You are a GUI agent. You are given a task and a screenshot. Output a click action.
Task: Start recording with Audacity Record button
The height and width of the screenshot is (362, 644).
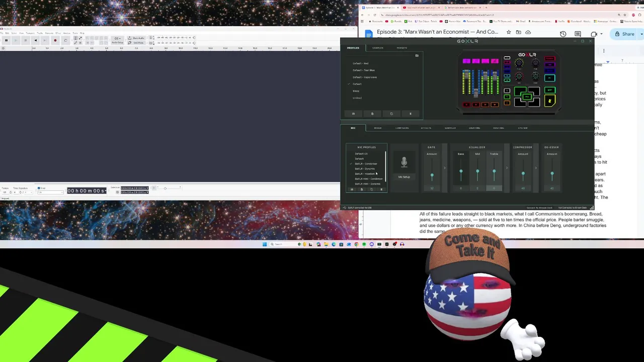(55, 40)
